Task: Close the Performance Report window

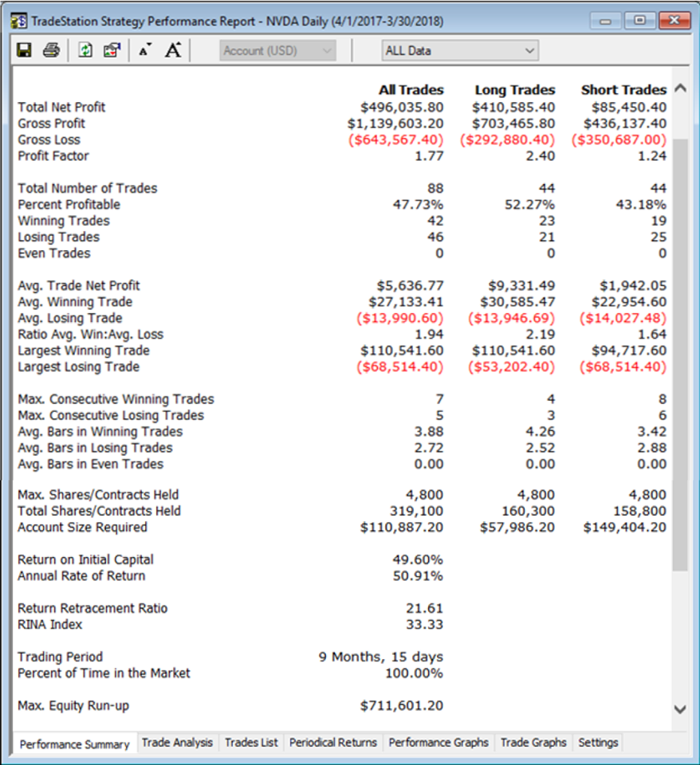Action: click(674, 21)
